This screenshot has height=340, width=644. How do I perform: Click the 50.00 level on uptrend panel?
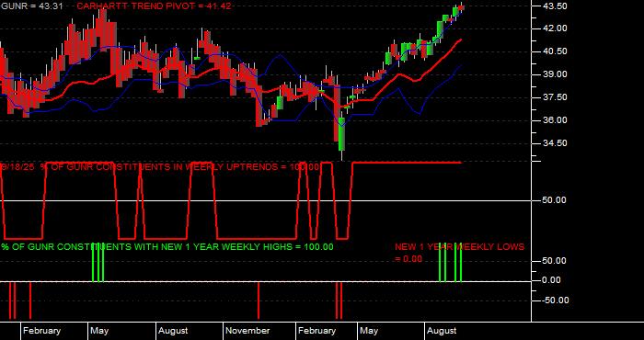point(556,200)
